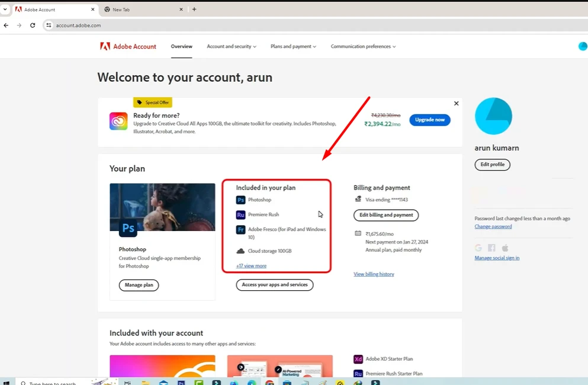Viewport: 588px width, 385px height.
Task: Open the Overview tab
Action: pyautogui.click(x=182, y=47)
